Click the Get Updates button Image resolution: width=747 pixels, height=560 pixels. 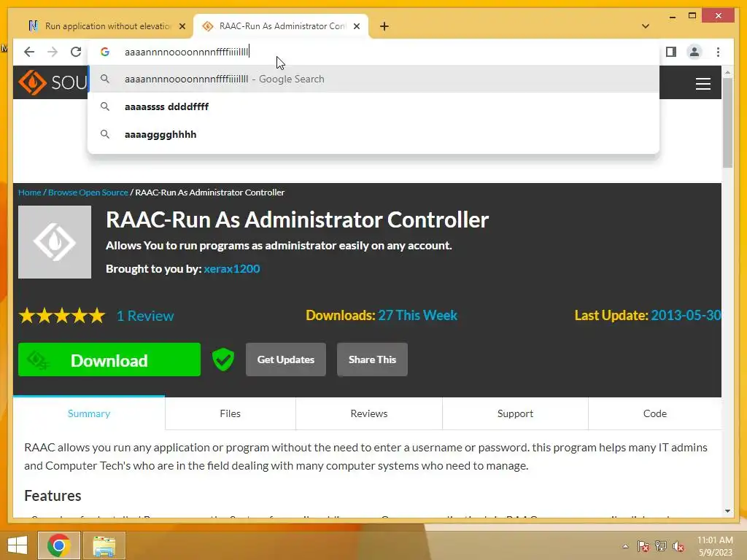[x=286, y=359]
